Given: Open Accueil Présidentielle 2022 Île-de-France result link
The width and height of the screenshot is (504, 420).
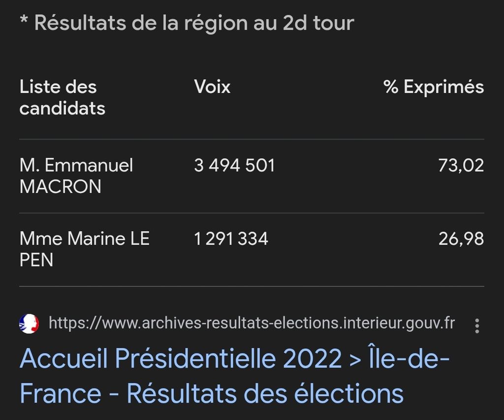Looking at the screenshot, I should (x=234, y=376).
